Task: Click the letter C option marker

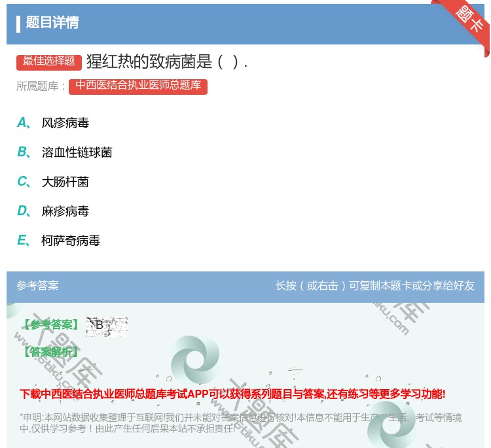Action: point(24,182)
